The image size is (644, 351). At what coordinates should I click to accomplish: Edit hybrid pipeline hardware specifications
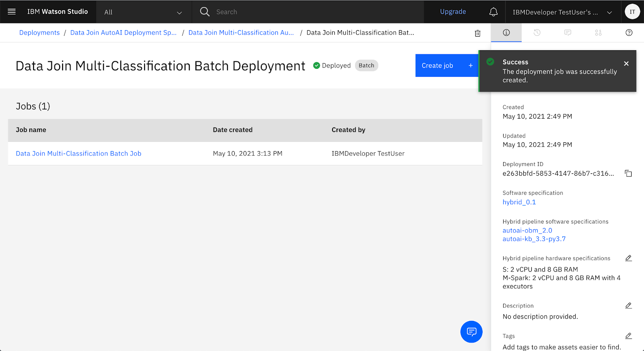pyautogui.click(x=628, y=258)
